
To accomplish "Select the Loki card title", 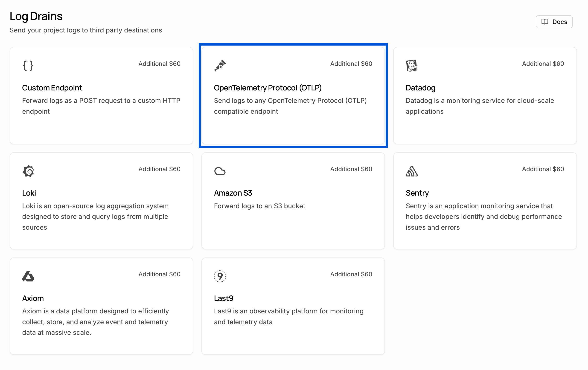I will (x=29, y=193).
